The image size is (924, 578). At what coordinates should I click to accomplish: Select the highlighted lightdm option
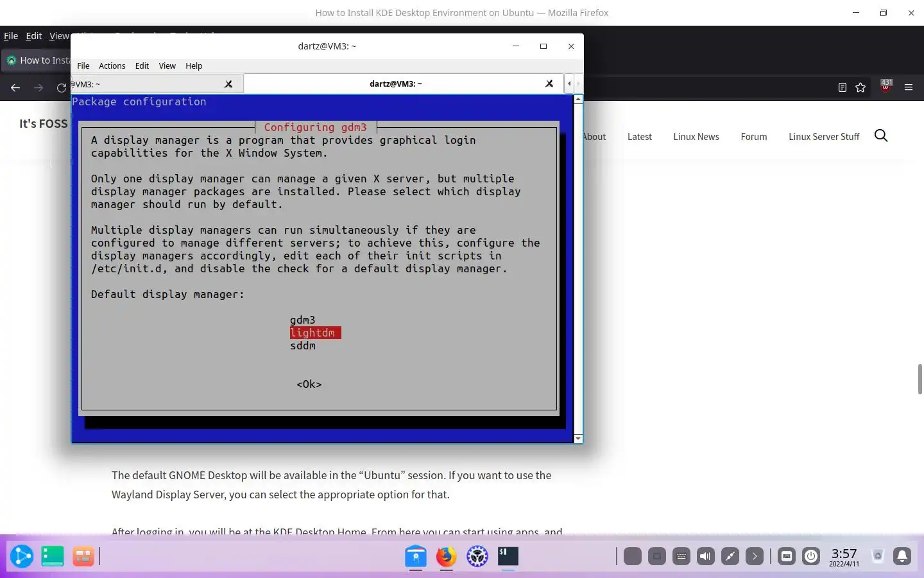coord(315,333)
